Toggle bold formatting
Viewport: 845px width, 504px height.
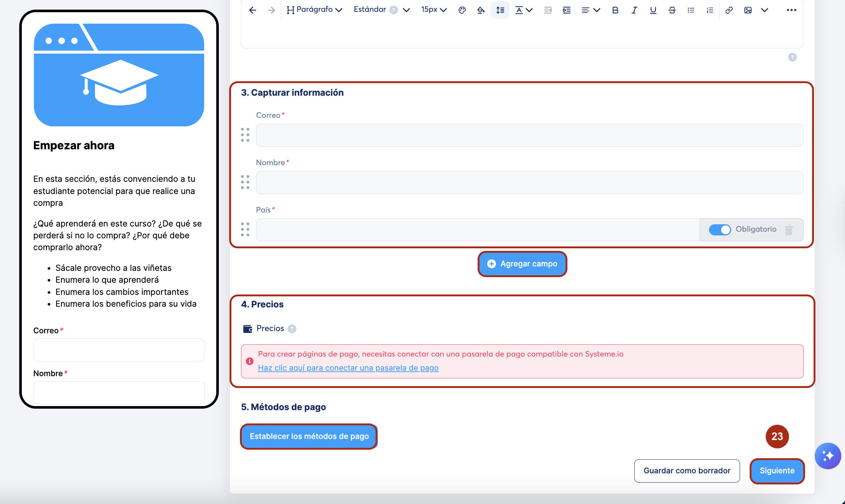point(615,10)
